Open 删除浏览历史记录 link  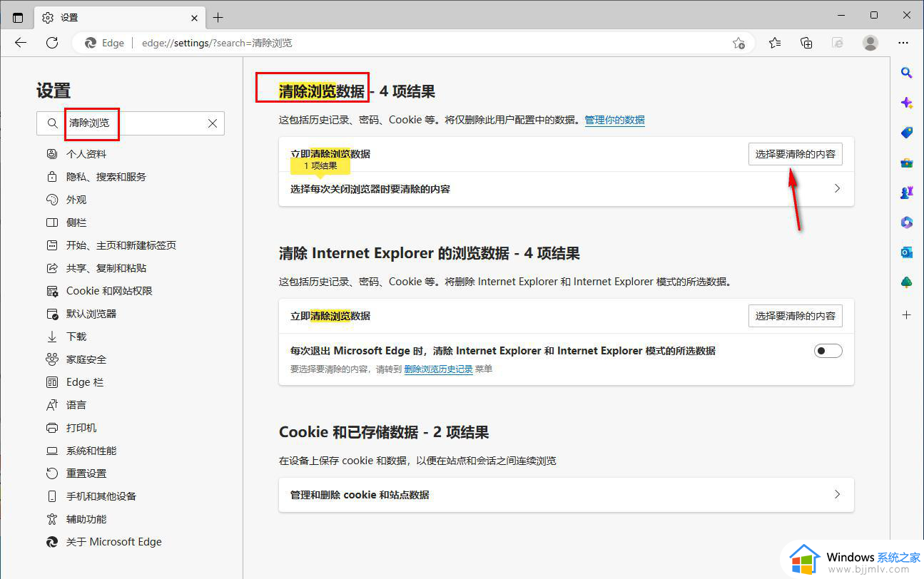coord(438,369)
